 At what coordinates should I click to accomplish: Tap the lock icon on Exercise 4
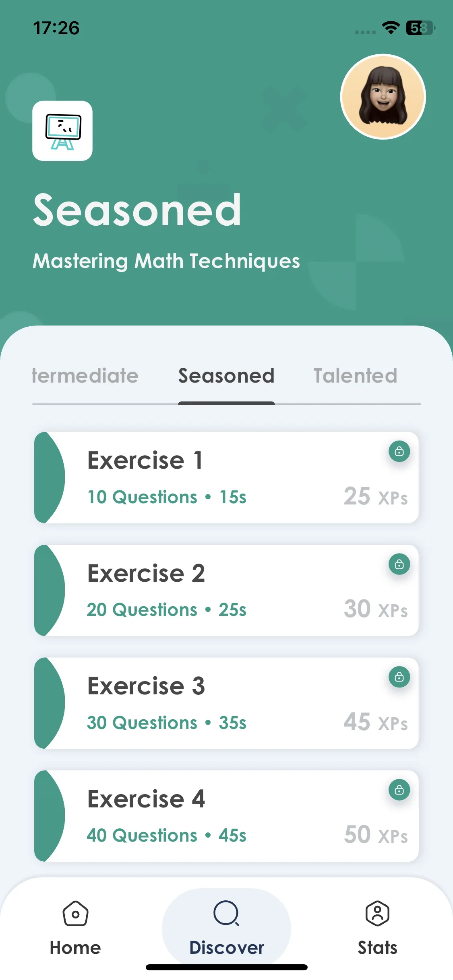click(399, 790)
